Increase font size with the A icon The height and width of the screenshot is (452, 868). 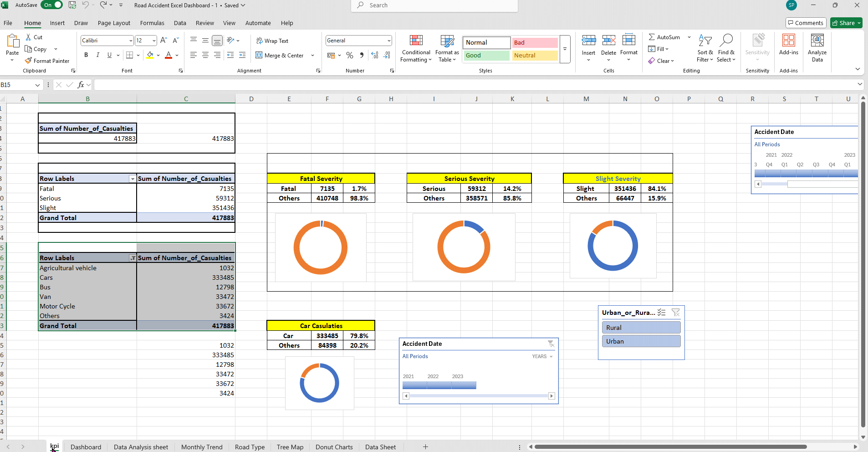[x=163, y=41]
